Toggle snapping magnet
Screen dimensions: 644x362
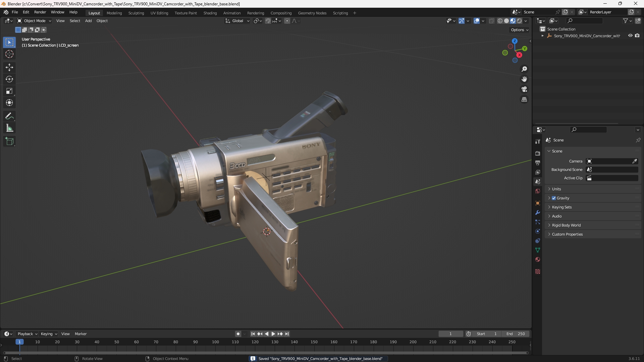268,21
